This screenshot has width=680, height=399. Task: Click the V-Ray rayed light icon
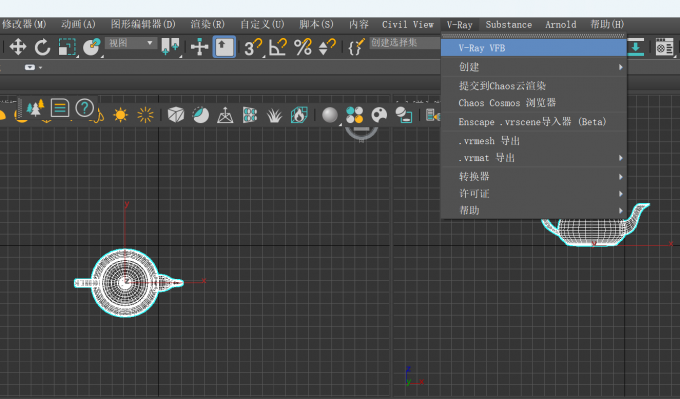(145, 115)
